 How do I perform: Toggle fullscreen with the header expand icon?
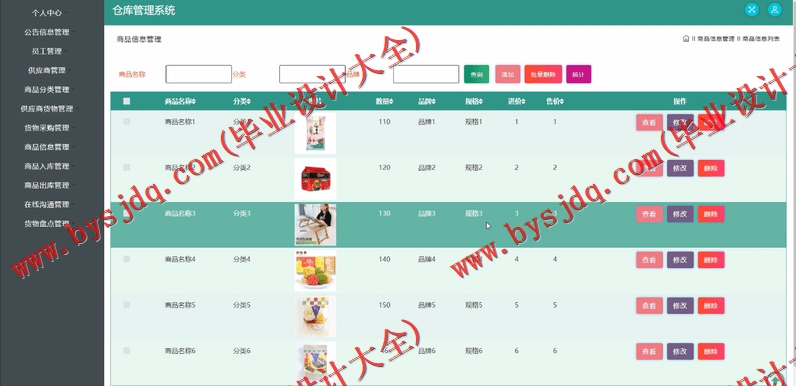[x=751, y=10]
